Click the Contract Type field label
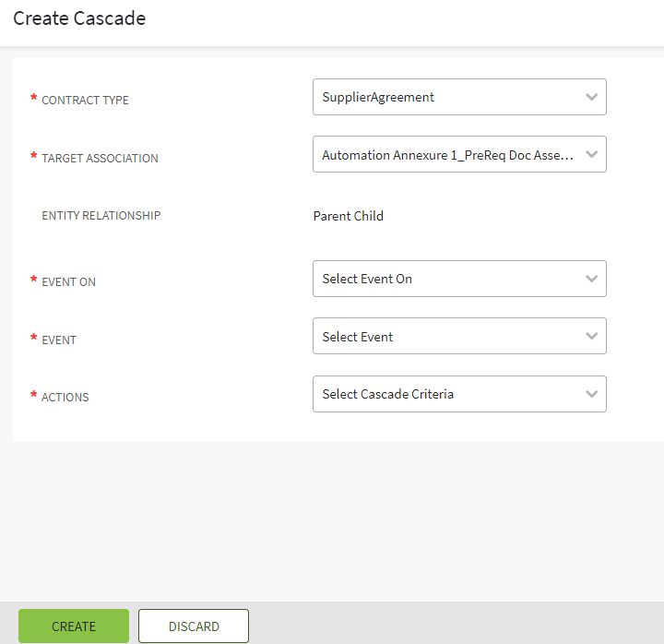 click(x=85, y=100)
